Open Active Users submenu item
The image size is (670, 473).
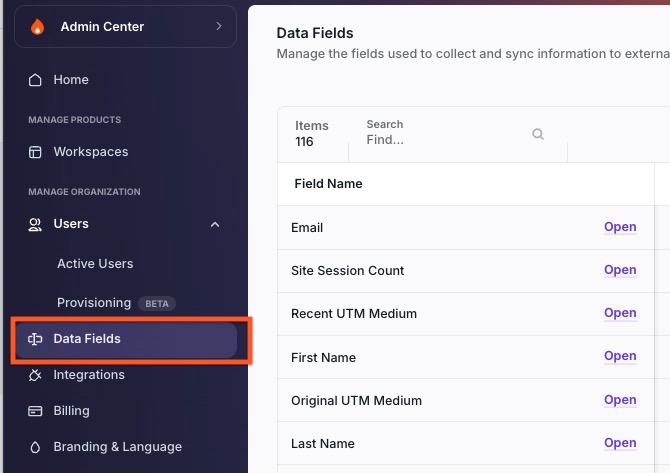[x=95, y=264]
